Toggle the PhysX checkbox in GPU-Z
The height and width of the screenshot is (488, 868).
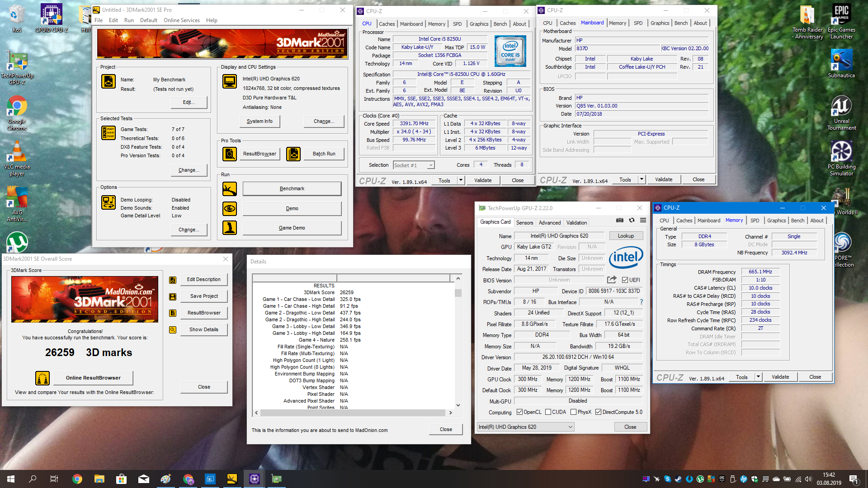click(x=574, y=412)
